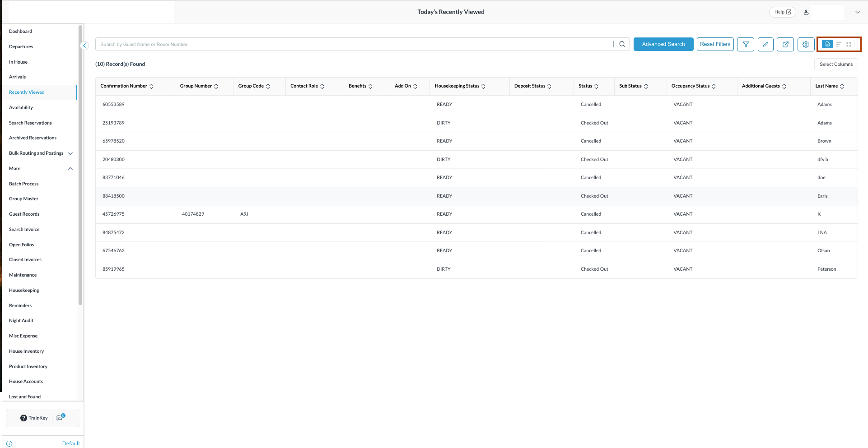This screenshot has height=448, width=868.
Task: Collapse the More section in sidebar
Action: tap(70, 169)
